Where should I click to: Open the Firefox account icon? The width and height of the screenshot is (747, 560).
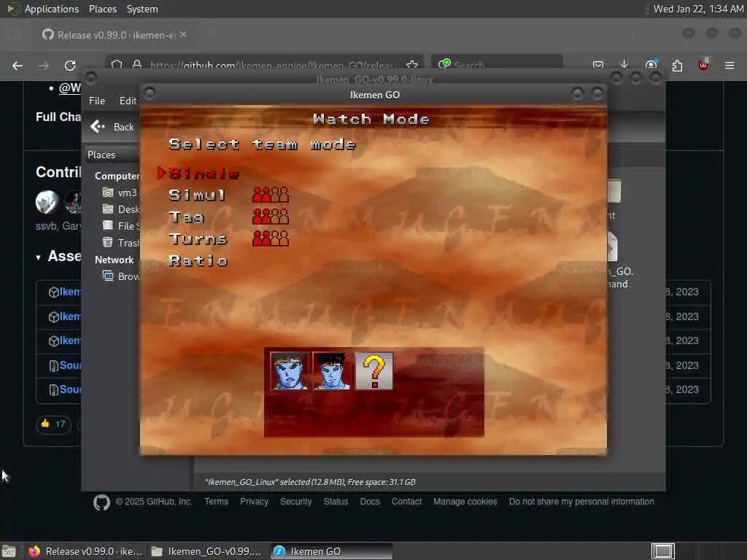(x=651, y=65)
